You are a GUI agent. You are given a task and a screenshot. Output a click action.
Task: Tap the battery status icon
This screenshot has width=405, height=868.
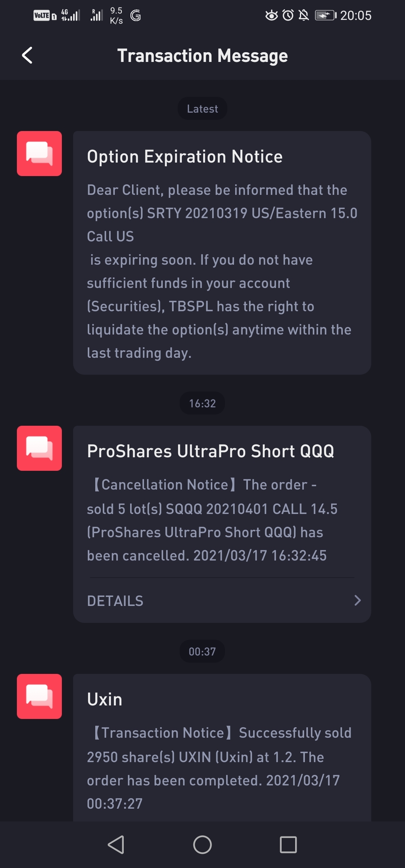coord(325,15)
